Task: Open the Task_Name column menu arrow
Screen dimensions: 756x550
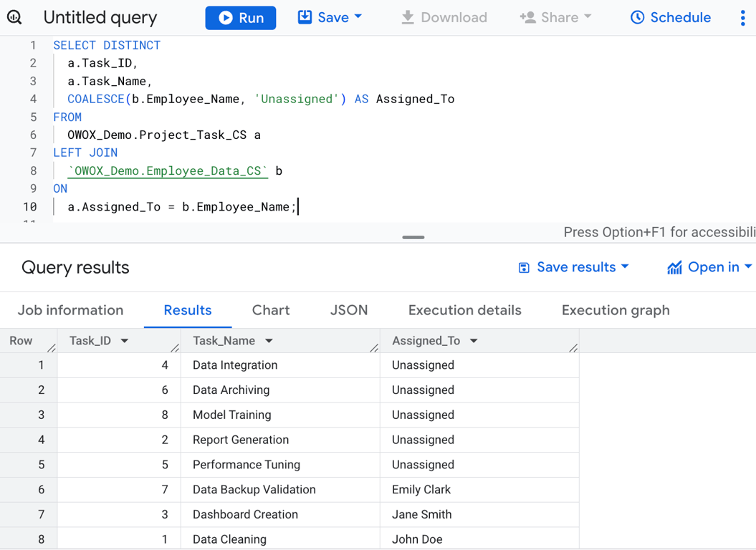Action: pos(269,342)
